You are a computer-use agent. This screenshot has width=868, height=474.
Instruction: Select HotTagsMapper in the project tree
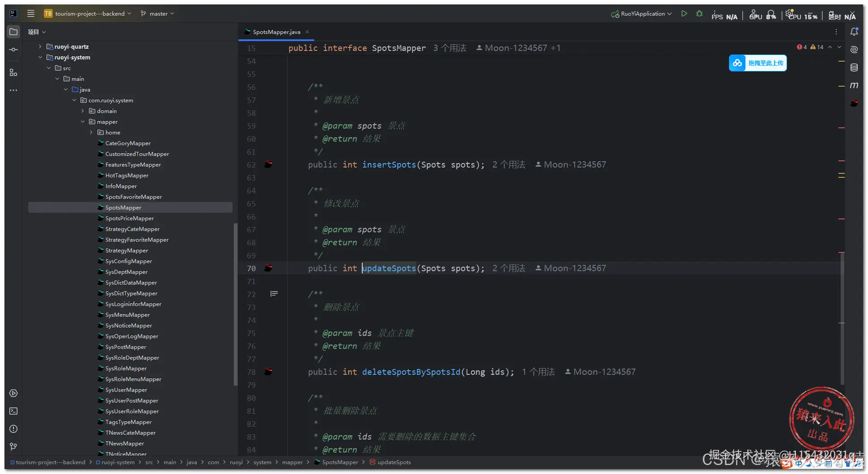[x=127, y=175]
